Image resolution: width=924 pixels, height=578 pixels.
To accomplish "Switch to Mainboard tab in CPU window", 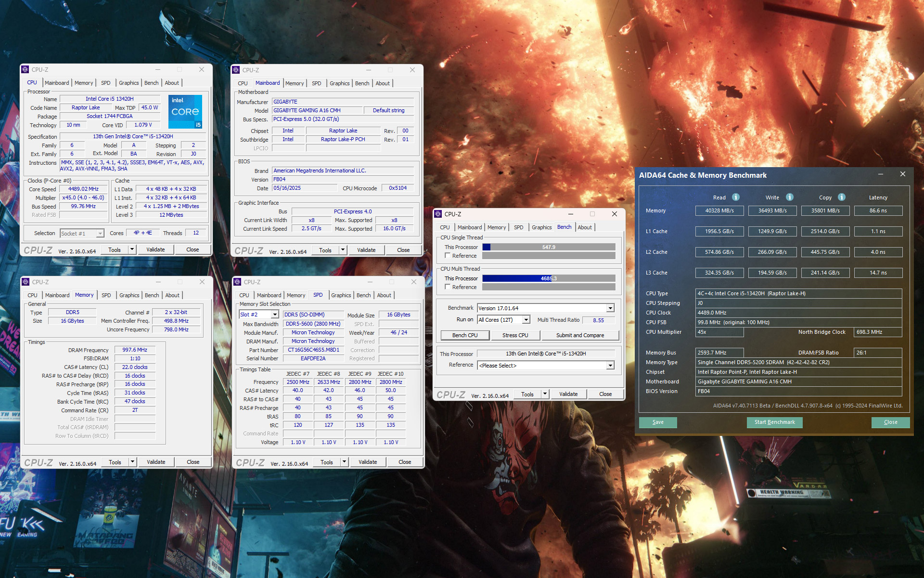I will (x=57, y=83).
